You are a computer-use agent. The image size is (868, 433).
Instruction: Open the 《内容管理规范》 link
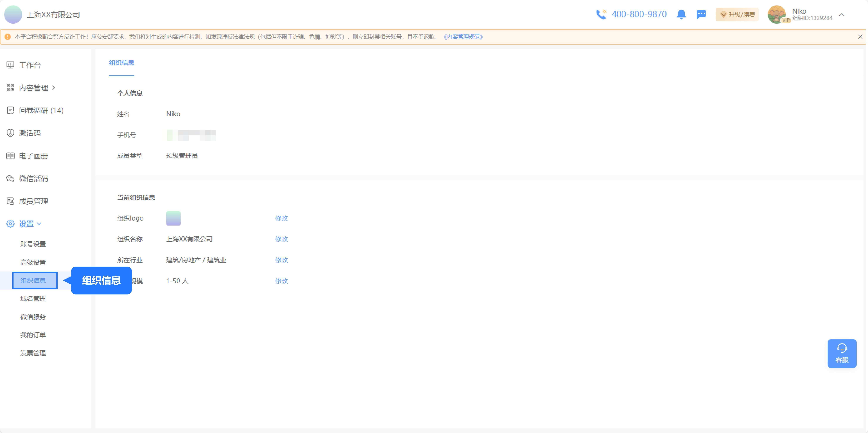tap(463, 37)
